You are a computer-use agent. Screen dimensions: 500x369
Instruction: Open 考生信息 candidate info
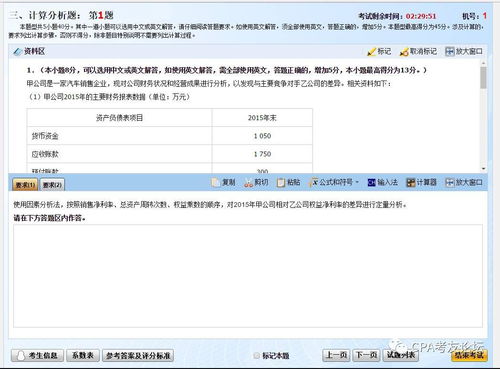(37, 356)
